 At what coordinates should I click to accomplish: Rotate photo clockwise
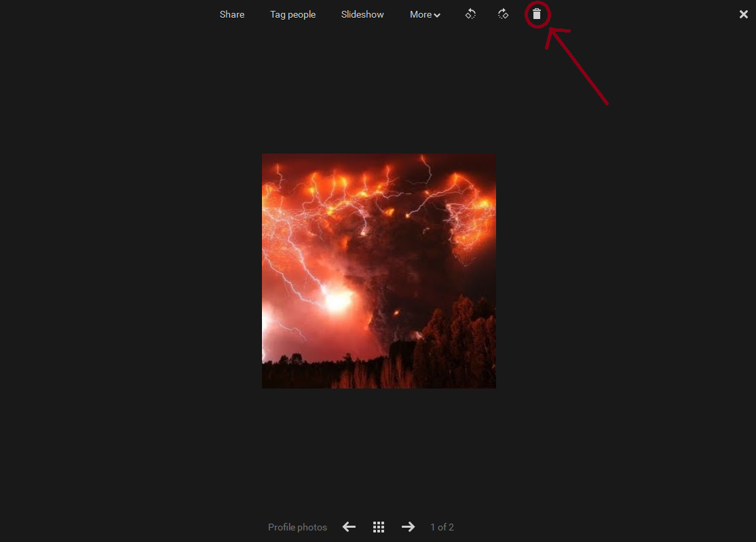503,14
